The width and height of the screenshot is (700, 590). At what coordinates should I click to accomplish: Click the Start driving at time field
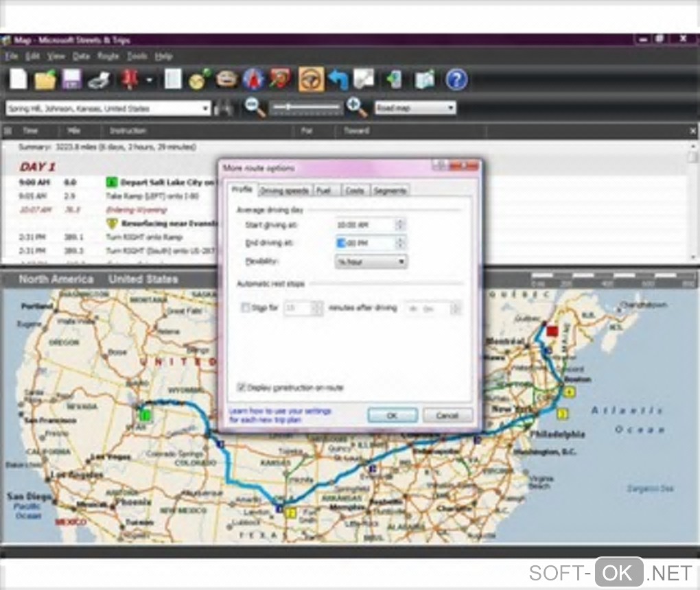coord(365,225)
